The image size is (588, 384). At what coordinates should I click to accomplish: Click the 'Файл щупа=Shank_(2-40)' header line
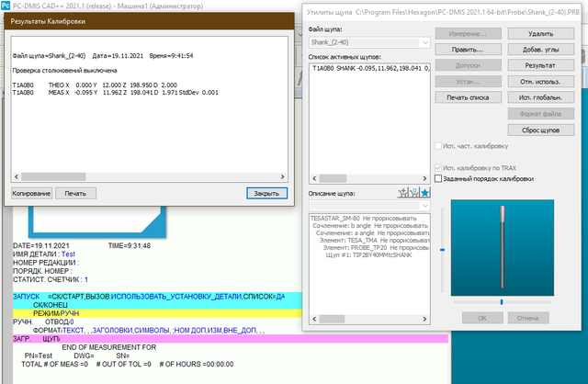click(x=103, y=56)
